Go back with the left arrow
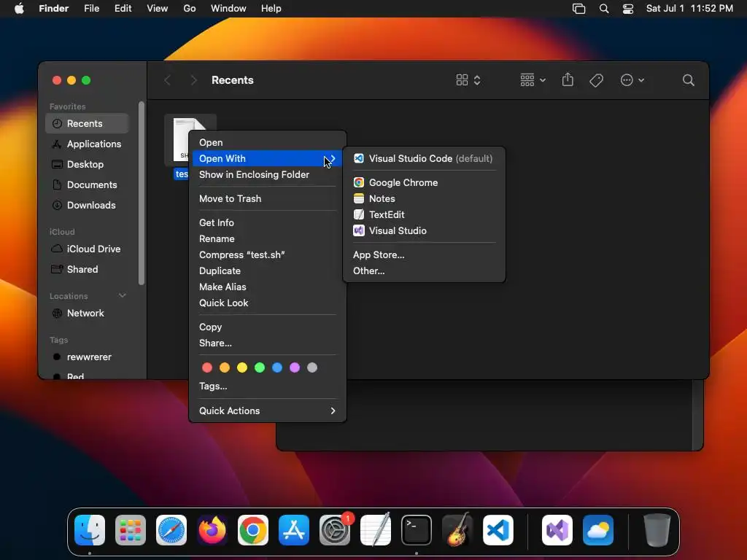The height and width of the screenshot is (560, 747). [167, 80]
